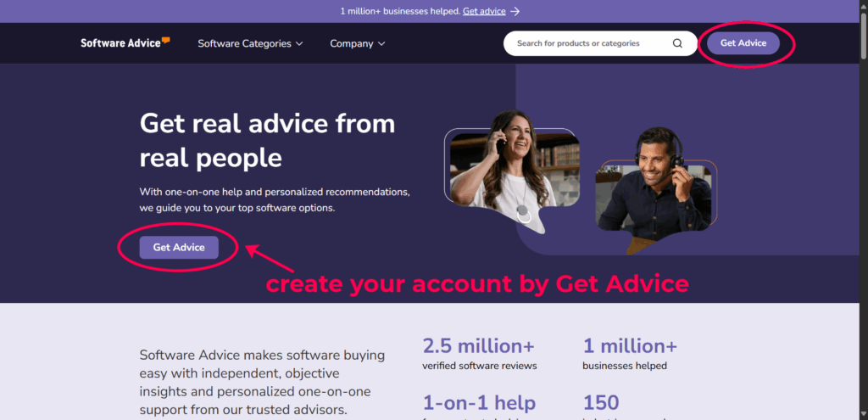Click the arrow icon in the top banner
The width and height of the screenshot is (868, 420).
[x=515, y=11]
